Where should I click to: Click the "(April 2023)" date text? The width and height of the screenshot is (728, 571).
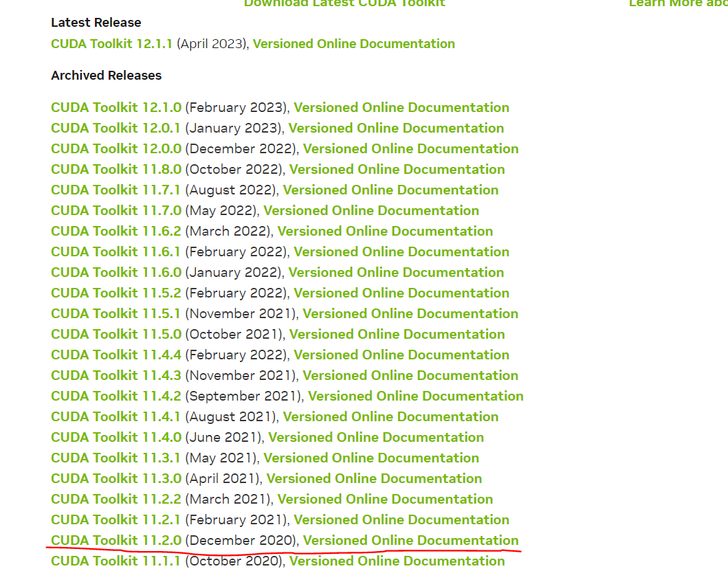(211, 44)
